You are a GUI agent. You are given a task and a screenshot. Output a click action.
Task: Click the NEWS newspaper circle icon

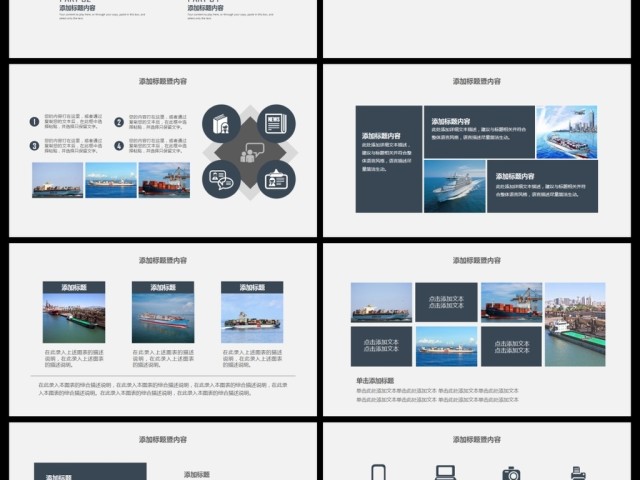(276, 124)
